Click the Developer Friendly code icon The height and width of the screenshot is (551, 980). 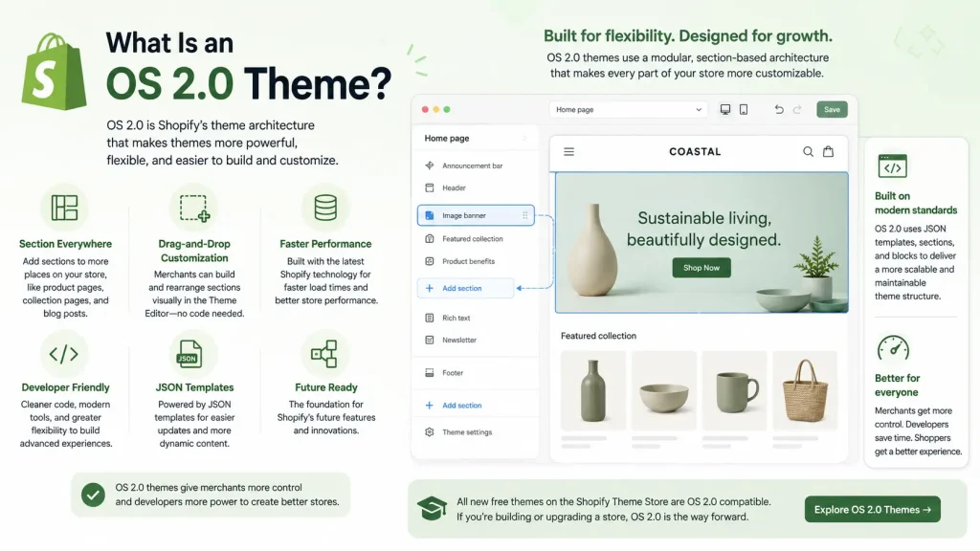[x=64, y=354]
